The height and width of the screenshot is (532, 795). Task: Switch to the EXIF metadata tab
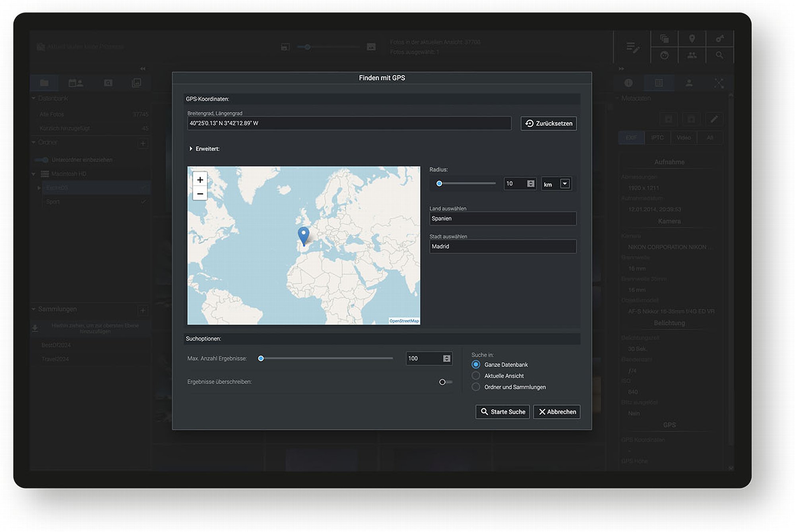point(631,138)
